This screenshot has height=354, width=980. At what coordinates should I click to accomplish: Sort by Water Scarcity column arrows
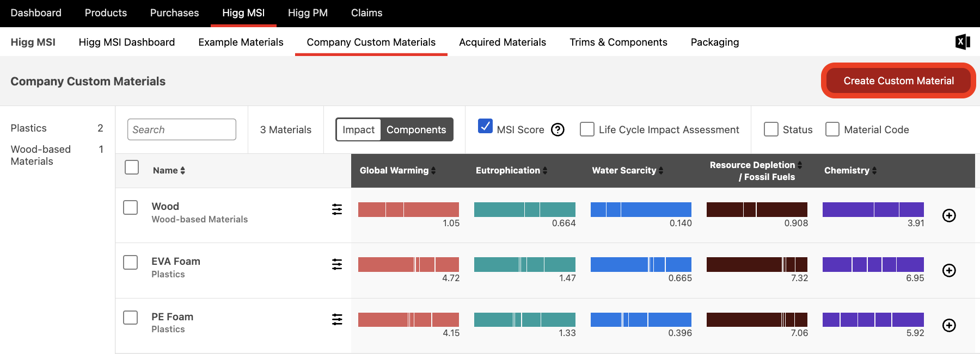661,171
